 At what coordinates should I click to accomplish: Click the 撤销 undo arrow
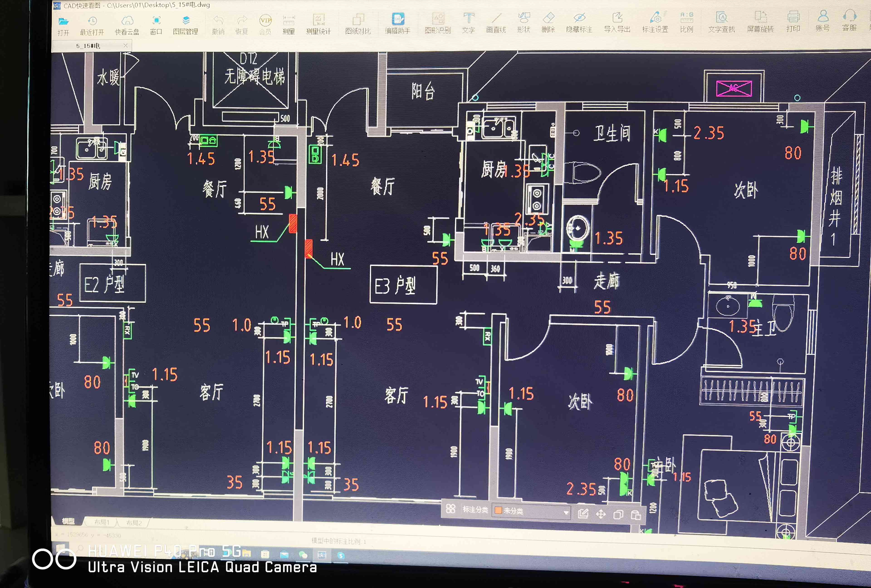point(218,20)
